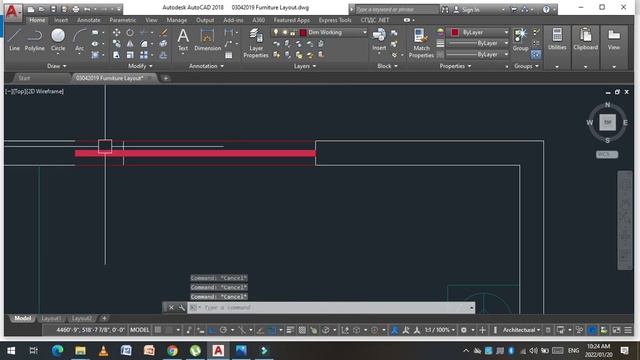The width and height of the screenshot is (640, 360).
Task: Expand the Properties panel
Action: click(x=456, y=66)
